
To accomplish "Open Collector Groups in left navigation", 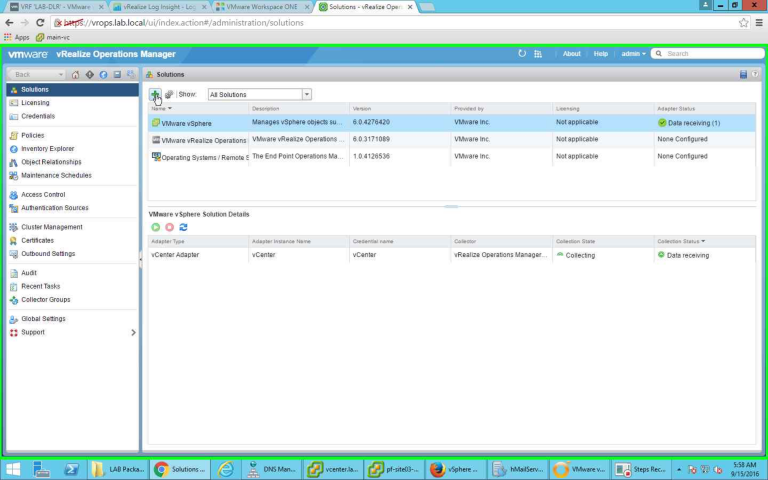I will pyautogui.click(x=46, y=300).
